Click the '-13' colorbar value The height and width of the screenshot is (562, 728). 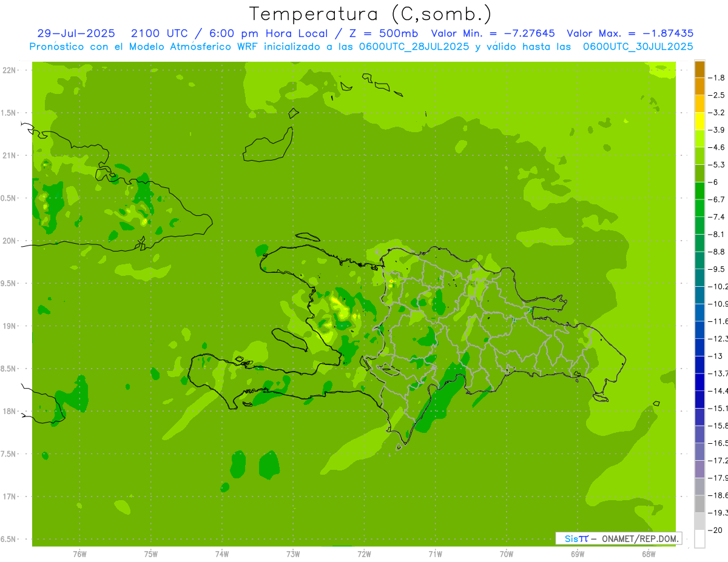tap(716, 356)
